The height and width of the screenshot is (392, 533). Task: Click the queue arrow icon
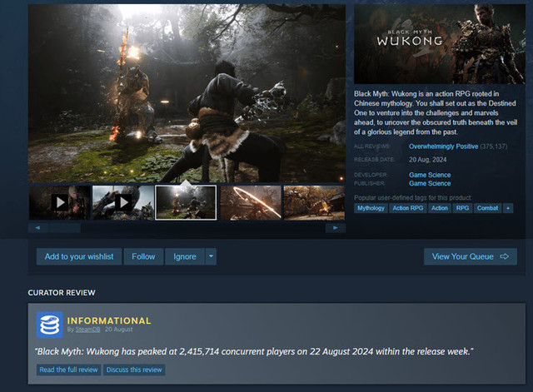[505, 256]
